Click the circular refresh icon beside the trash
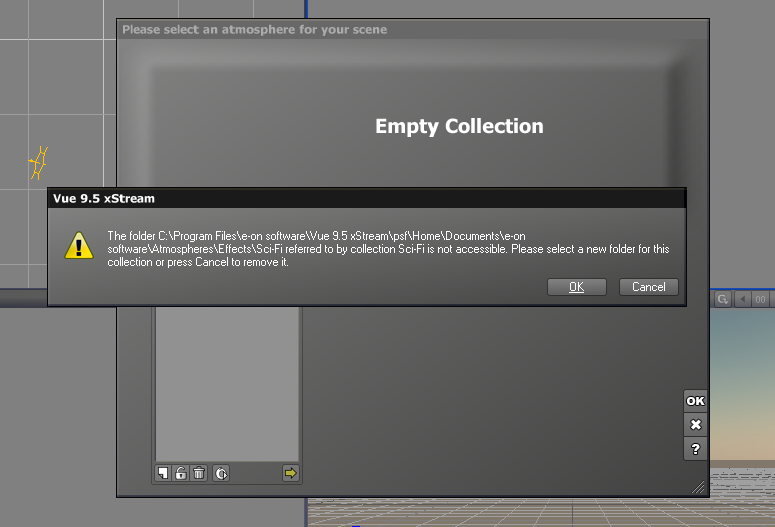 [x=221, y=473]
